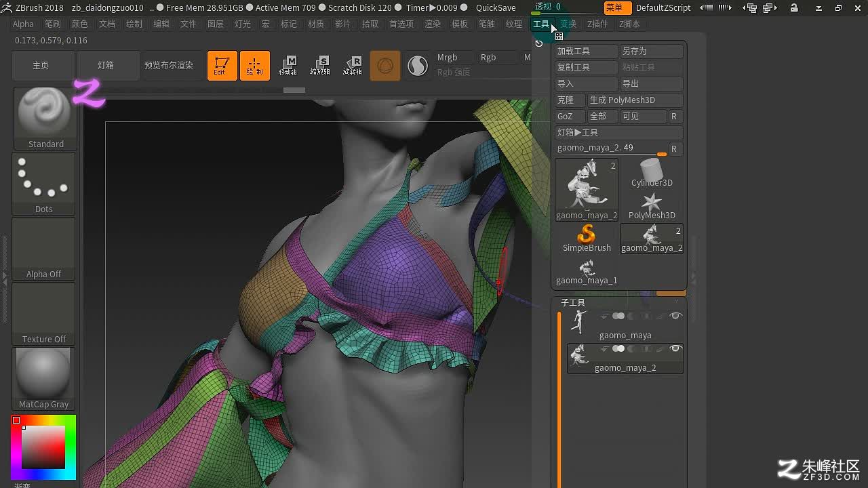
Task: Toggle visibility eye of gaomo_maya subtool
Action: [675, 317]
